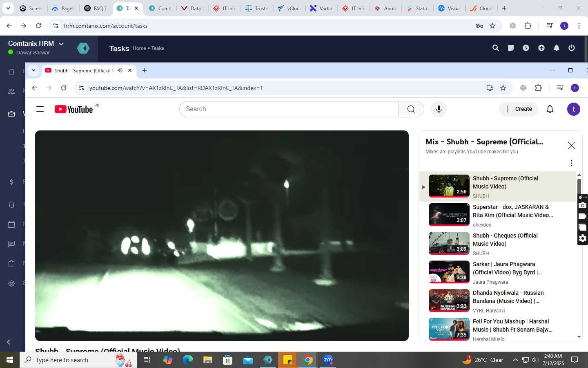Open the briefcase icon in HRM sidebar
This screenshot has width=588, height=368.
pyautogui.click(x=11, y=114)
